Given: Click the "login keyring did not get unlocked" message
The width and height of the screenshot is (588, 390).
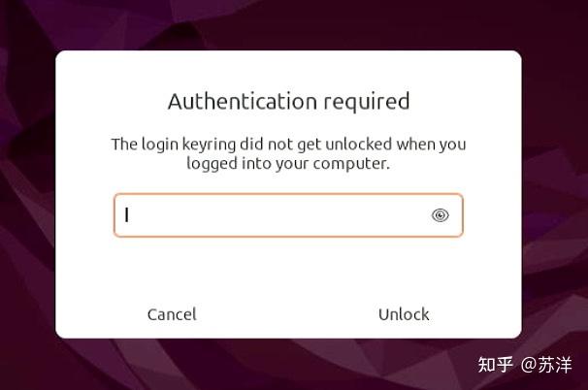Looking at the screenshot, I should 288,145.
